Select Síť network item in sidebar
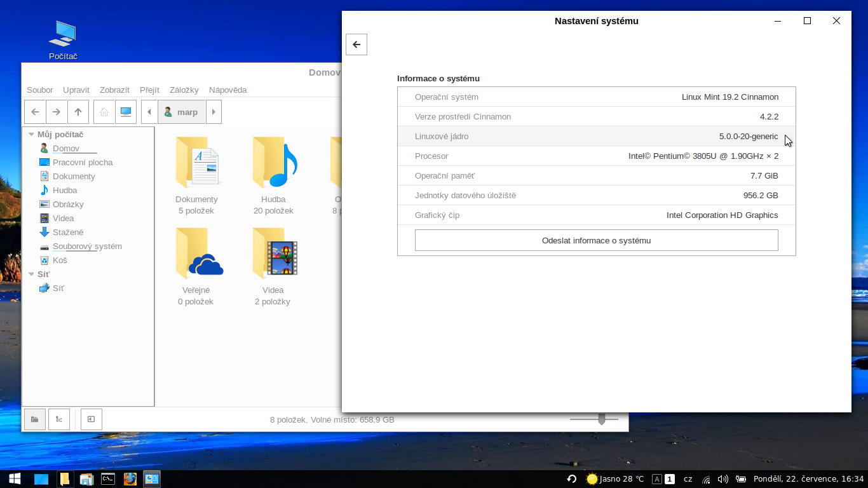This screenshot has height=488, width=868. (x=58, y=288)
